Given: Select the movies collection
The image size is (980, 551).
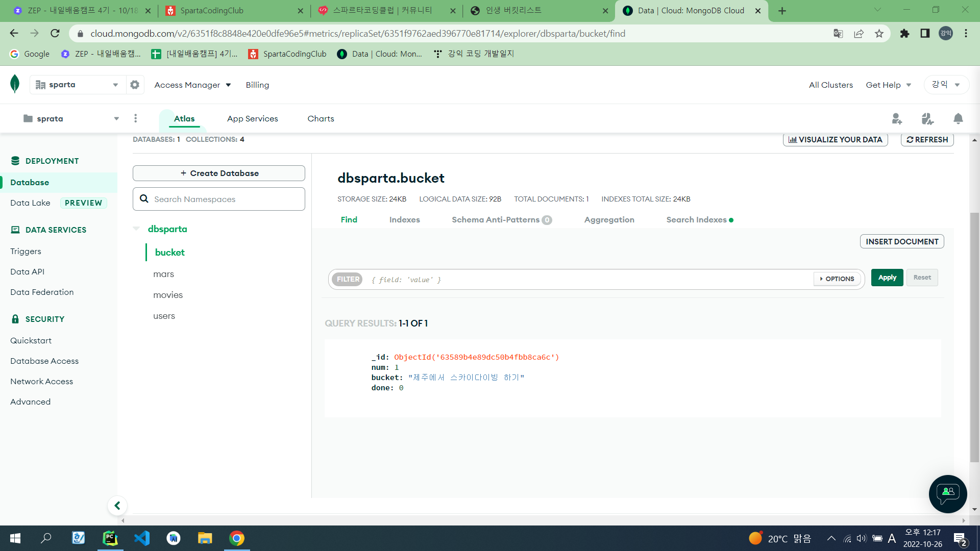Looking at the screenshot, I should (x=168, y=295).
